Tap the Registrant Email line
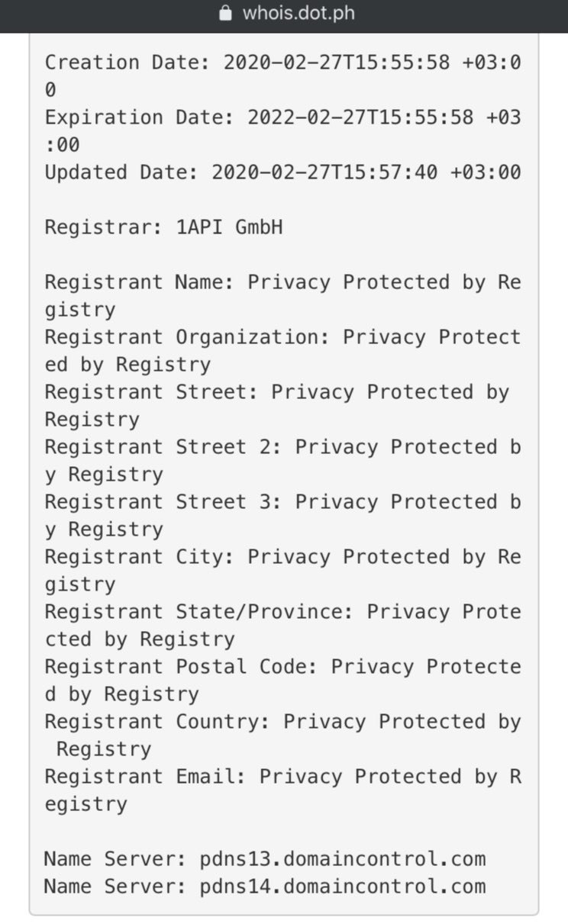This screenshot has width=568, height=924. [282, 790]
